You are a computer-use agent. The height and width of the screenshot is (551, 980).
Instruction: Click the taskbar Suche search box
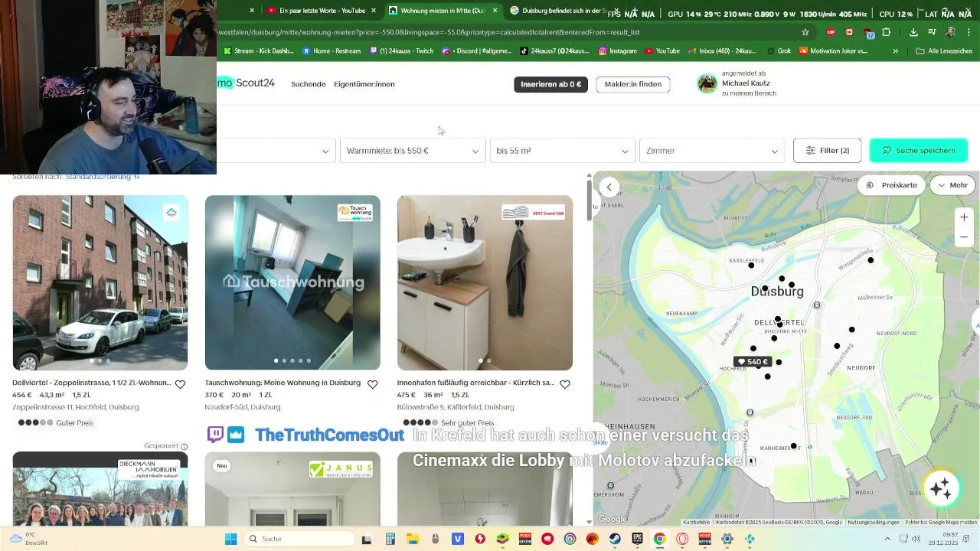299,539
